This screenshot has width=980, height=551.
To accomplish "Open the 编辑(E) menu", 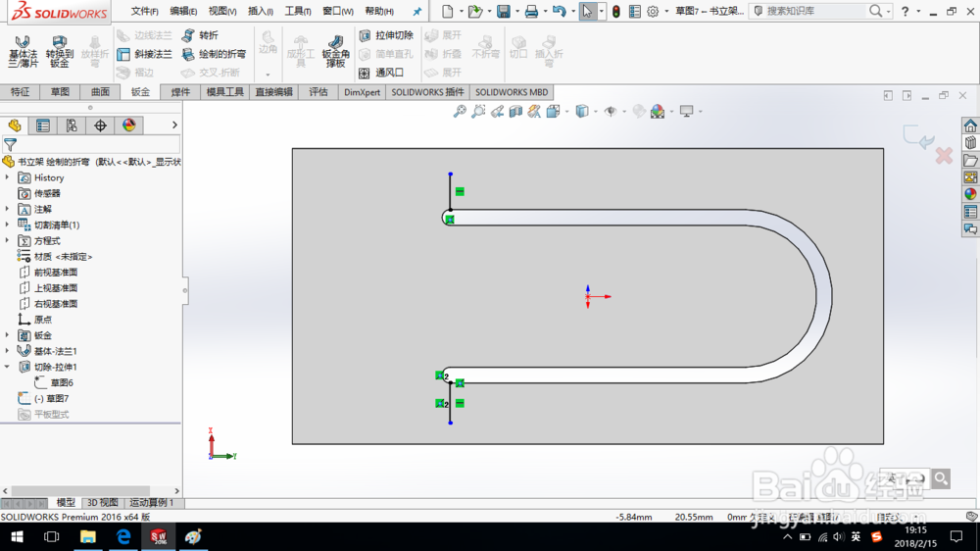I will point(183,11).
